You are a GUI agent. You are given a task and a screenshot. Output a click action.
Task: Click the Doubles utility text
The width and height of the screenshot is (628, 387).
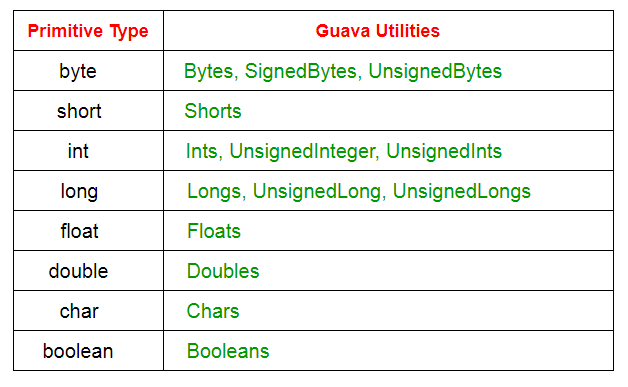point(223,271)
